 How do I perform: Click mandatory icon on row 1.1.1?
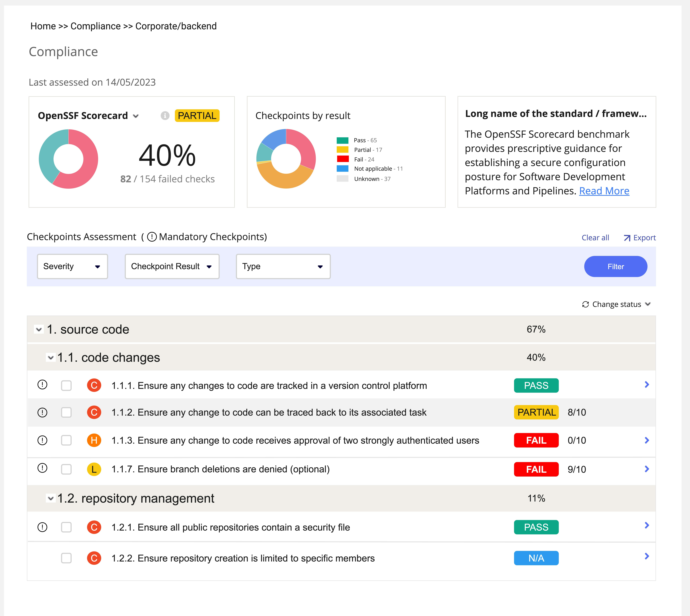(42, 384)
